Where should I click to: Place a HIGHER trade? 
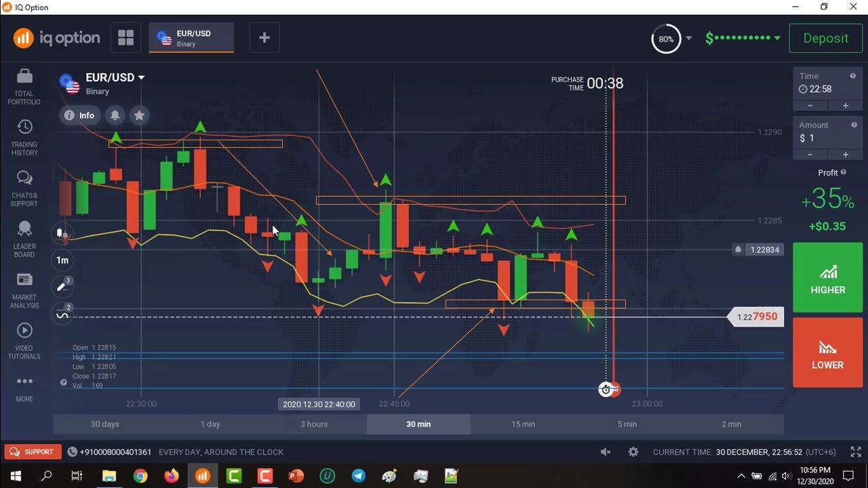(x=827, y=277)
